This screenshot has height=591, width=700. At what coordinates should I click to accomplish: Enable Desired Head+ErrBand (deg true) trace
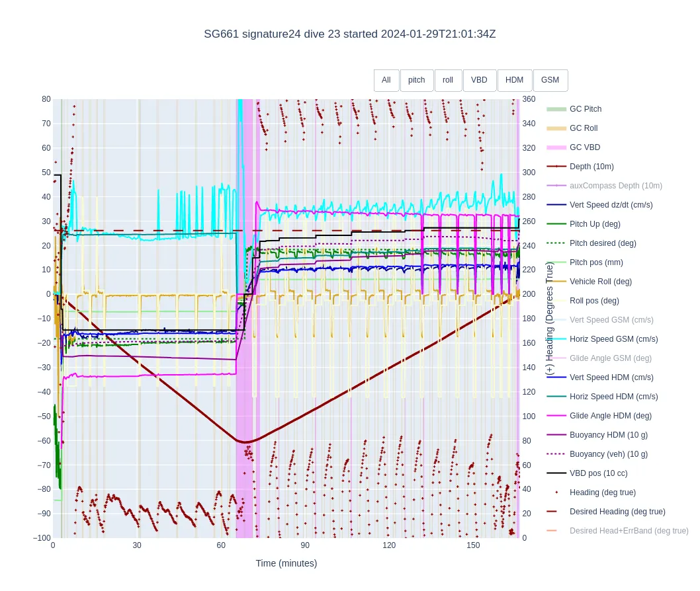[617, 532]
